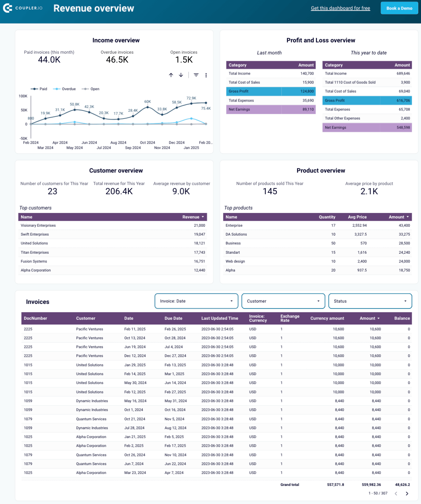Sort top products by Amount column
421x504 pixels.
pyautogui.click(x=399, y=217)
